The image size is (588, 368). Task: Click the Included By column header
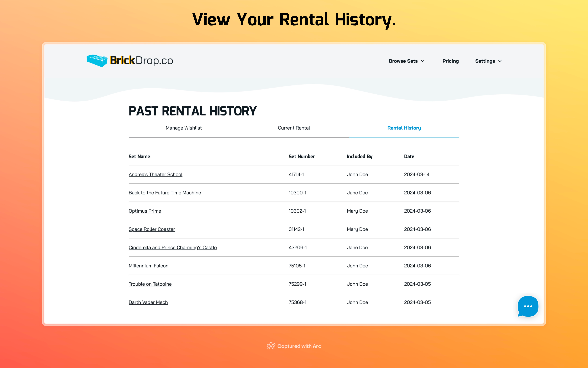coord(359,157)
